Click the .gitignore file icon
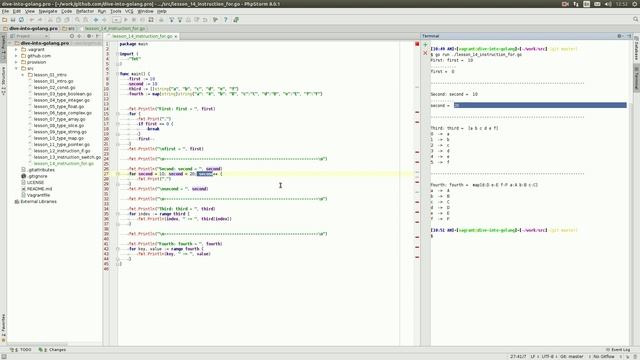Image resolution: width=640 pixels, height=360 pixels. tap(23, 176)
